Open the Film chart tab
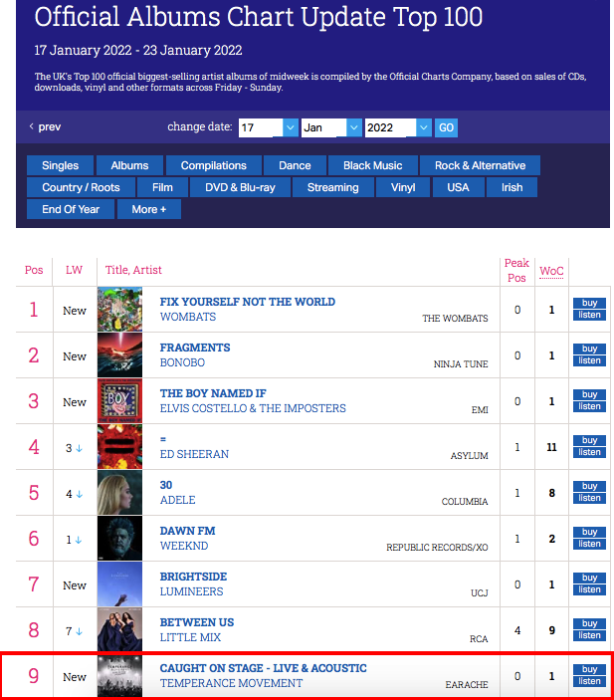 coord(162,187)
